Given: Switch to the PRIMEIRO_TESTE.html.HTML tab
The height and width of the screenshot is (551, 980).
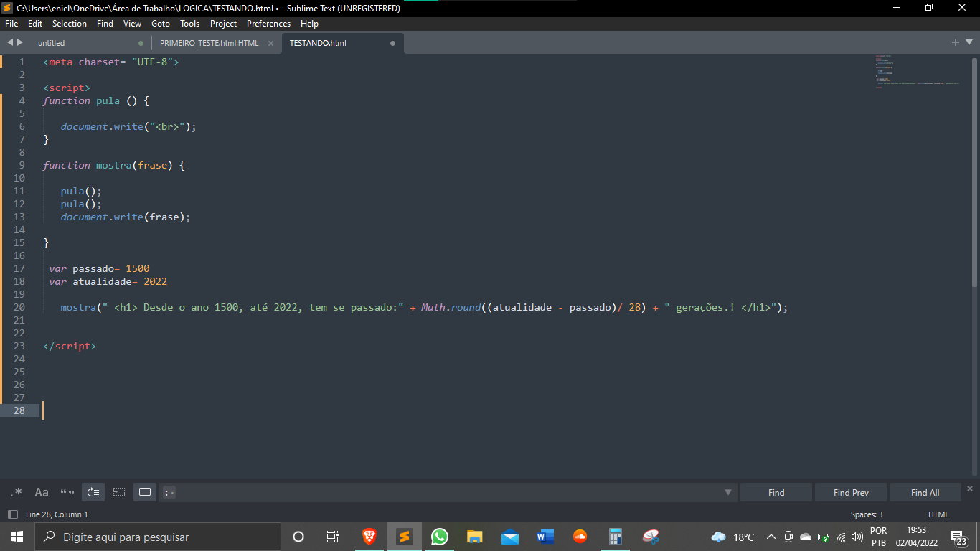Looking at the screenshot, I should (x=209, y=43).
